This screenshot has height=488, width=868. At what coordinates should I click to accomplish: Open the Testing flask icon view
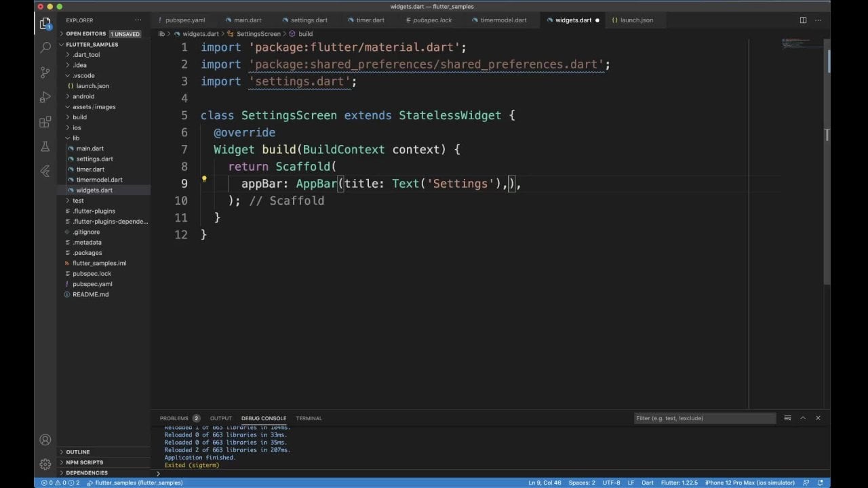45,146
